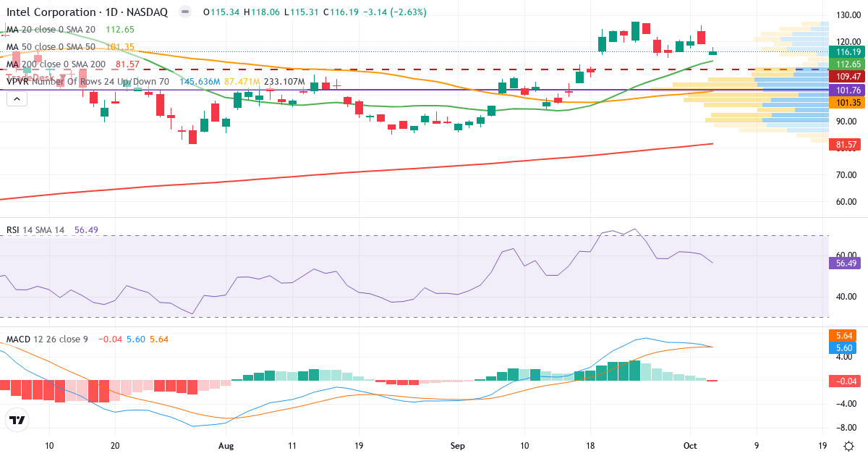Click the 90.00 price scale label
This screenshot has width=868, height=456.
point(847,122)
